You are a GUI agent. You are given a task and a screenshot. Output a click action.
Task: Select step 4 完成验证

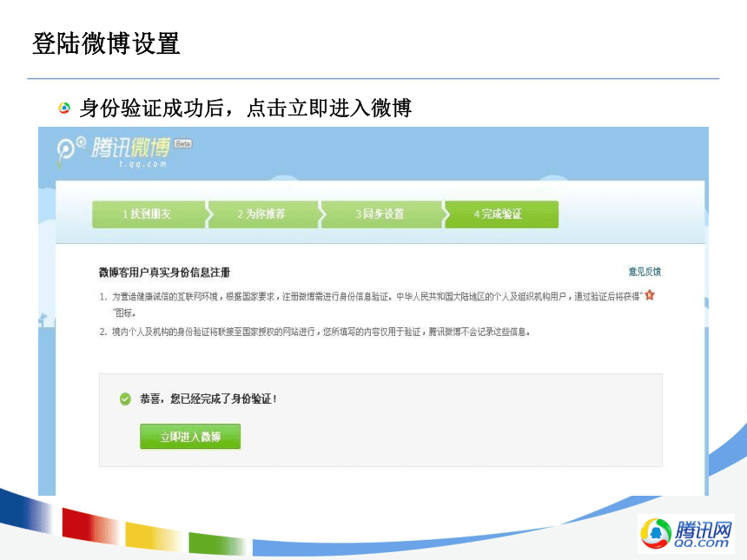(x=501, y=214)
